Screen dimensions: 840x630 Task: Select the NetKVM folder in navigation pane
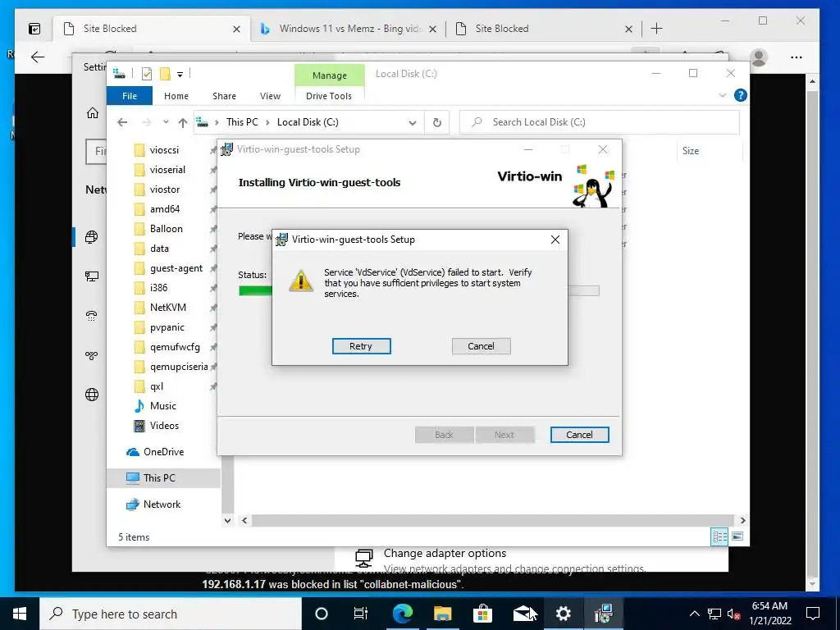(167, 308)
